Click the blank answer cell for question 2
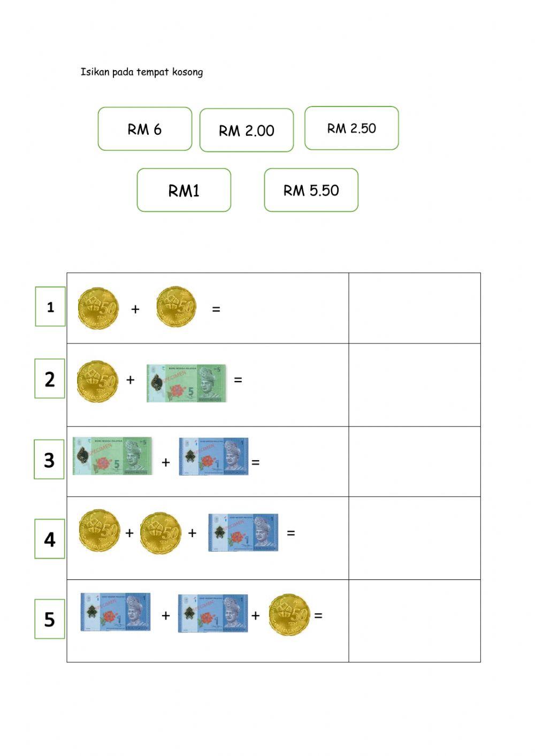Image resolution: width=535 pixels, height=756 pixels. [x=414, y=385]
